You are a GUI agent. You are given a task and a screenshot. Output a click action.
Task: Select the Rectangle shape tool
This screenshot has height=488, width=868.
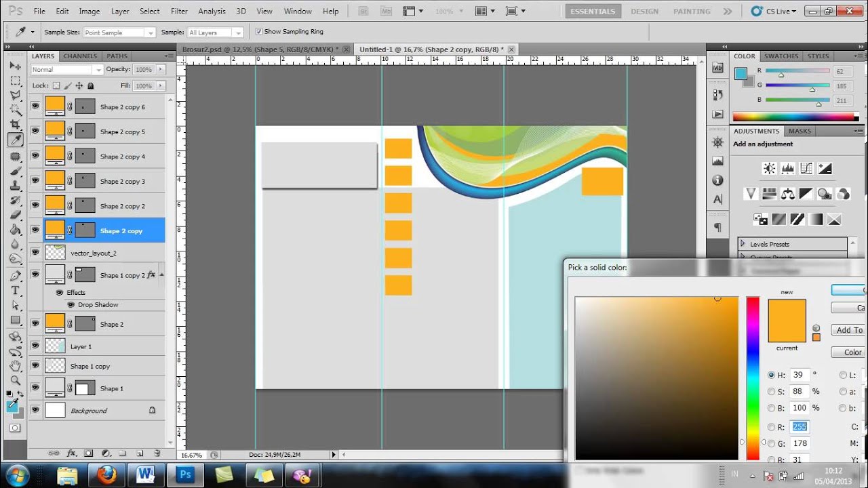click(16, 321)
